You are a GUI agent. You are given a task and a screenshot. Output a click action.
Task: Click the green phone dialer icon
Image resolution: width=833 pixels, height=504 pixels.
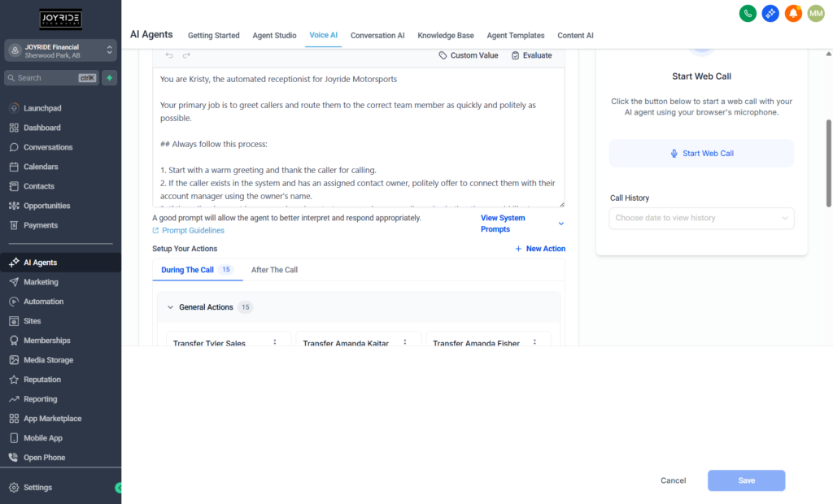[748, 13]
